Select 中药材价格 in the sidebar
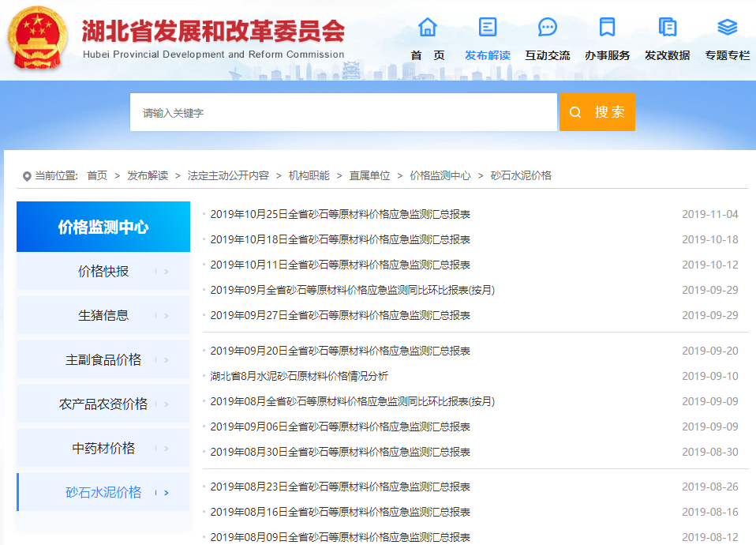The image size is (756, 545). tap(103, 449)
